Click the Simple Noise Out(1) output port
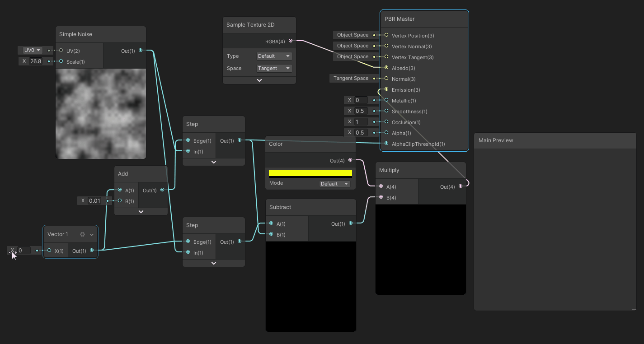 141,51
